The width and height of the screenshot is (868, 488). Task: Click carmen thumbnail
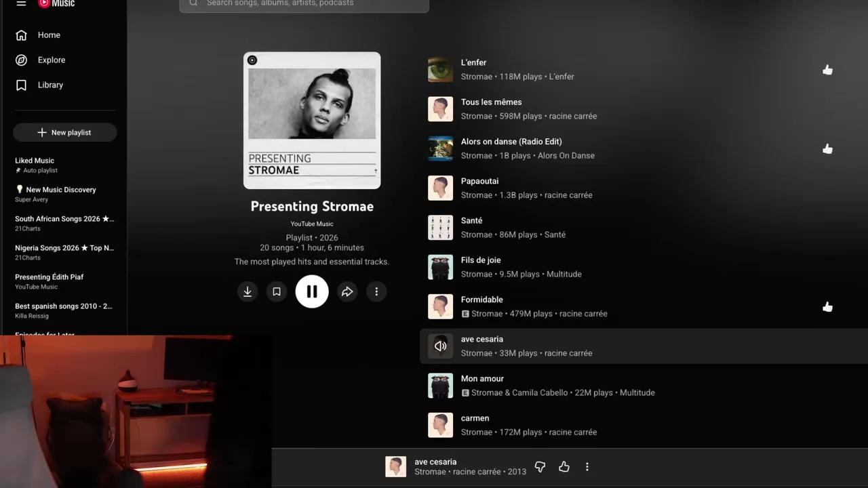point(440,425)
